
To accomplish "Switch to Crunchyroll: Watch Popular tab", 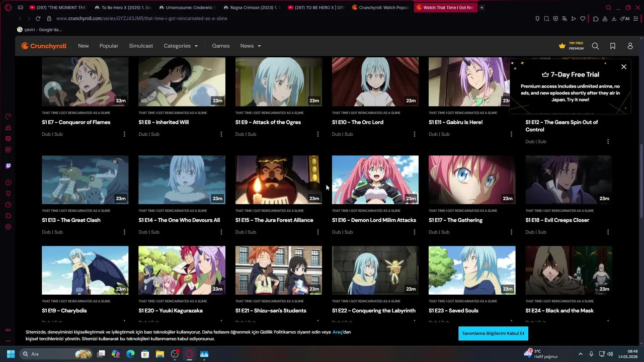I will click(380, 8).
